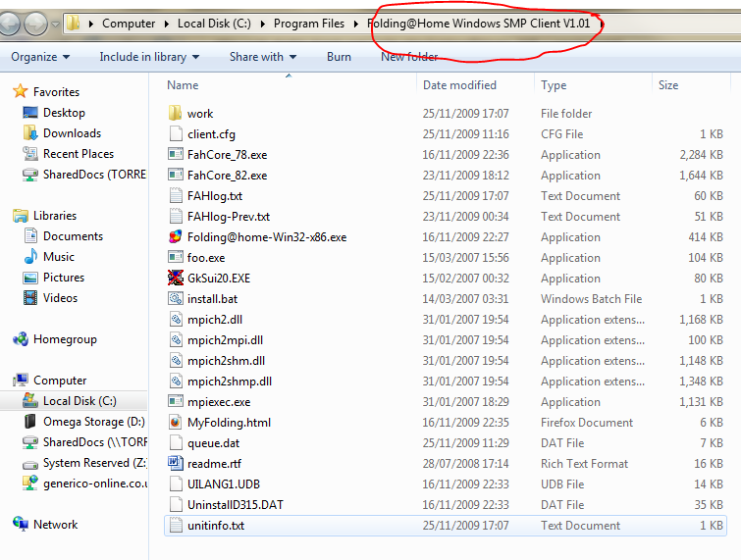Select the mpiexec.exe file
The height and width of the screenshot is (560, 741).
[219, 402]
